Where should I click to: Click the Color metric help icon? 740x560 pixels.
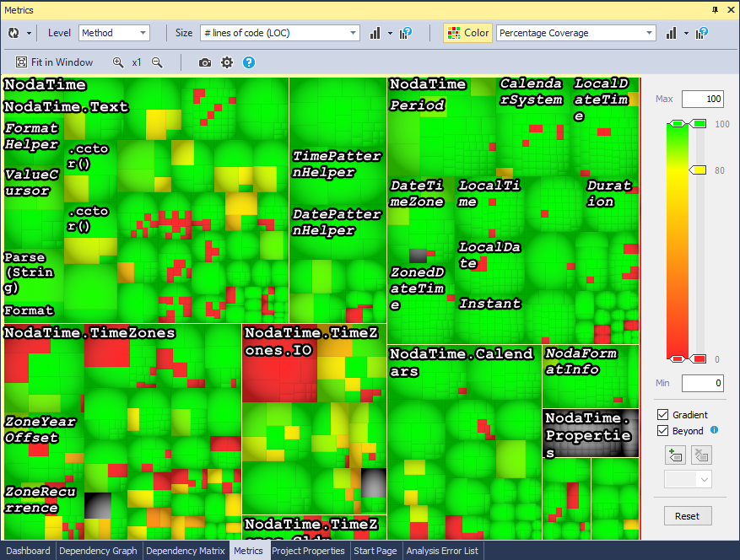[702, 33]
